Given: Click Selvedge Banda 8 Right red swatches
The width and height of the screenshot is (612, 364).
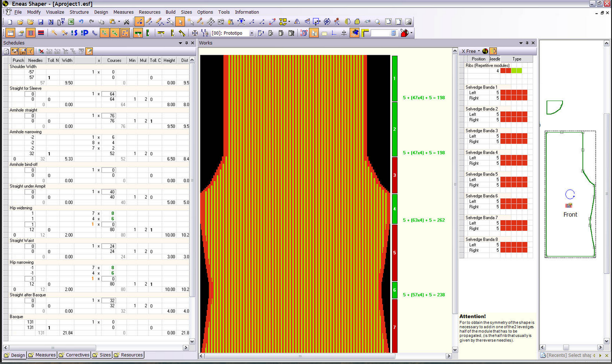Looking at the screenshot, I should click(514, 250).
